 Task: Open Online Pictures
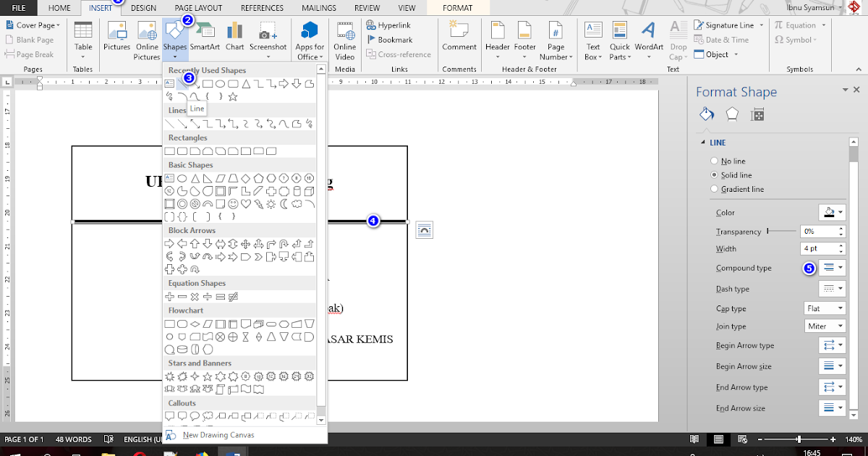point(147,40)
